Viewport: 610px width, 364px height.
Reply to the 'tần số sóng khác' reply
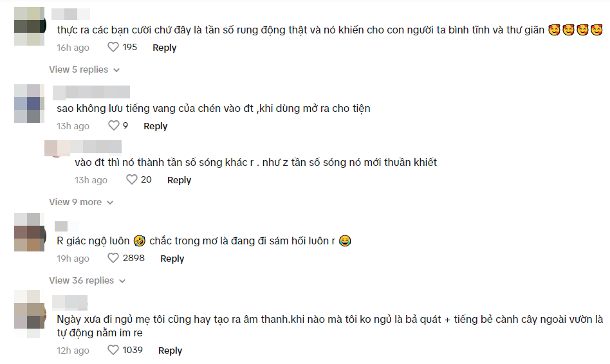click(179, 180)
